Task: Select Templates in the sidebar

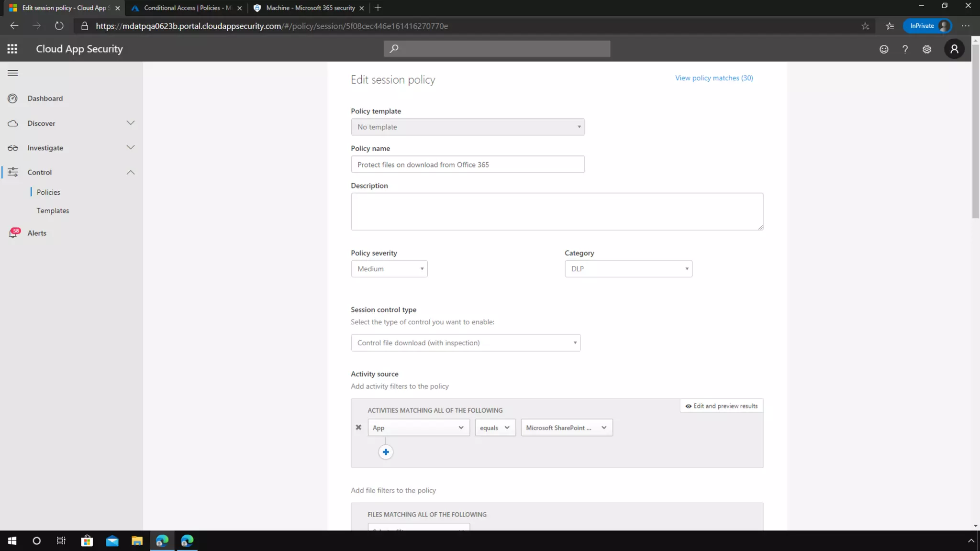Action: 53,210
